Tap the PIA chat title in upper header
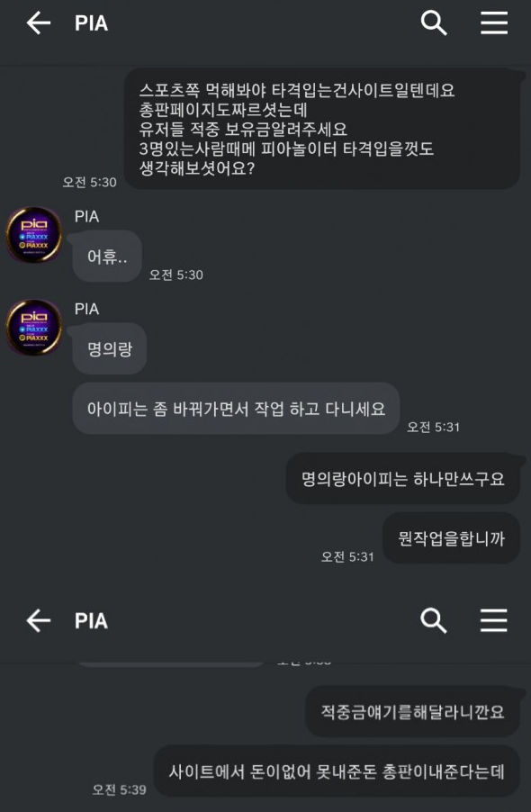This screenshot has width=531, height=812. (x=91, y=23)
